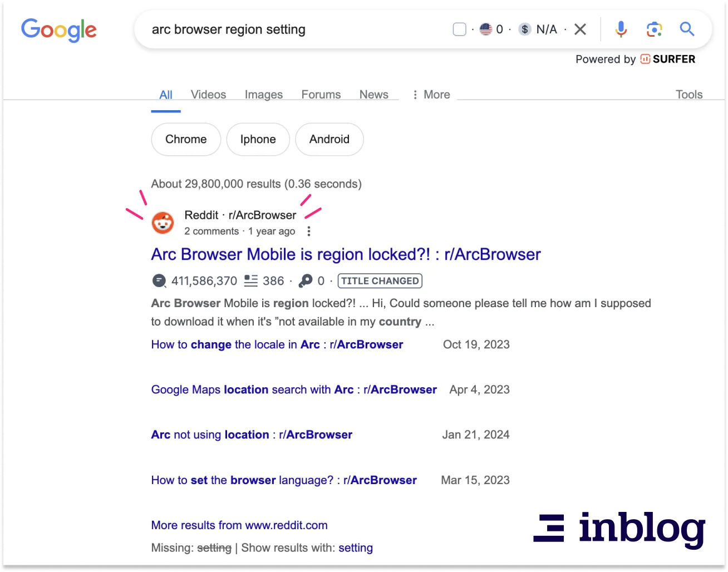Start a voice search with the microphone icon

click(x=621, y=29)
